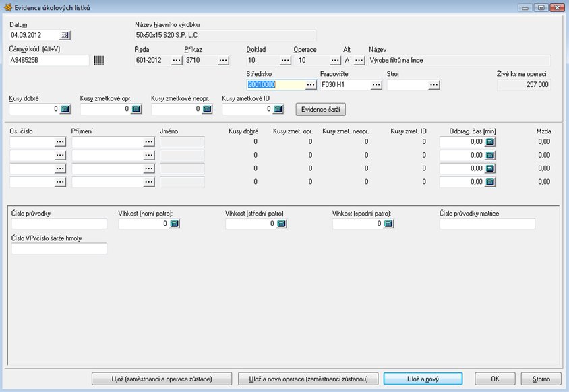
Task: Open lookup for fourth row Os. číslo
Action: click(x=60, y=182)
